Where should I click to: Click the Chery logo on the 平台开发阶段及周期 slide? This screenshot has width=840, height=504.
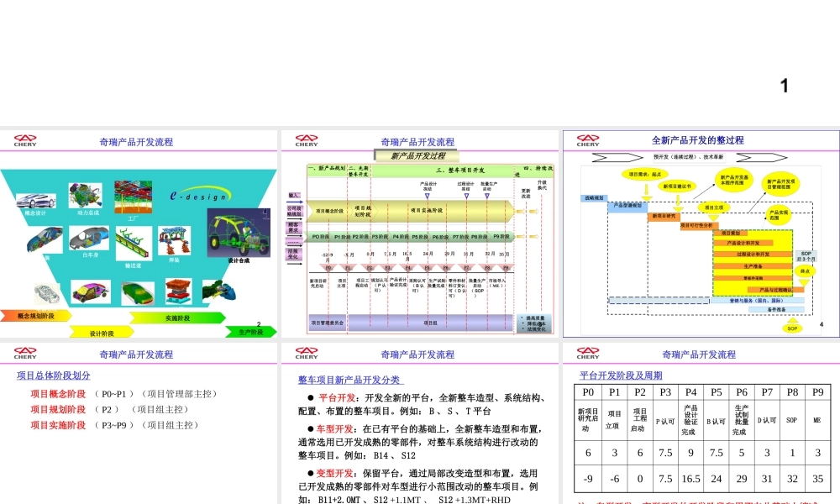pos(588,353)
